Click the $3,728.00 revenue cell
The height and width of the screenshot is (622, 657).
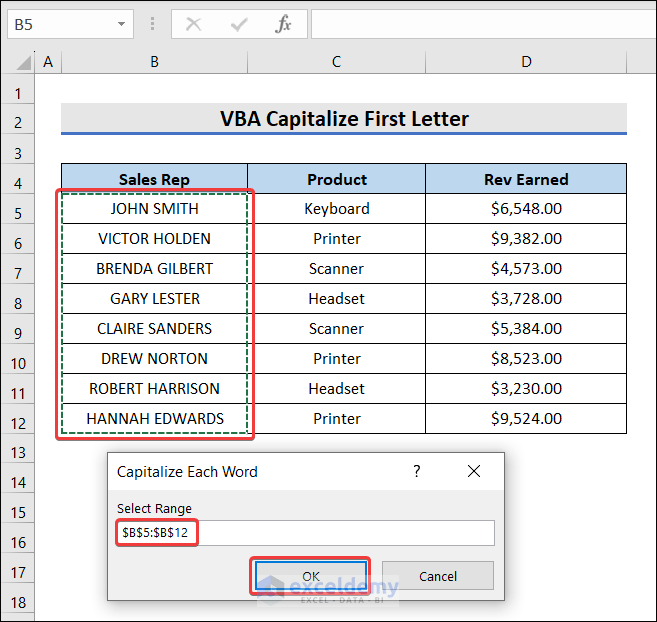tap(526, 299)
